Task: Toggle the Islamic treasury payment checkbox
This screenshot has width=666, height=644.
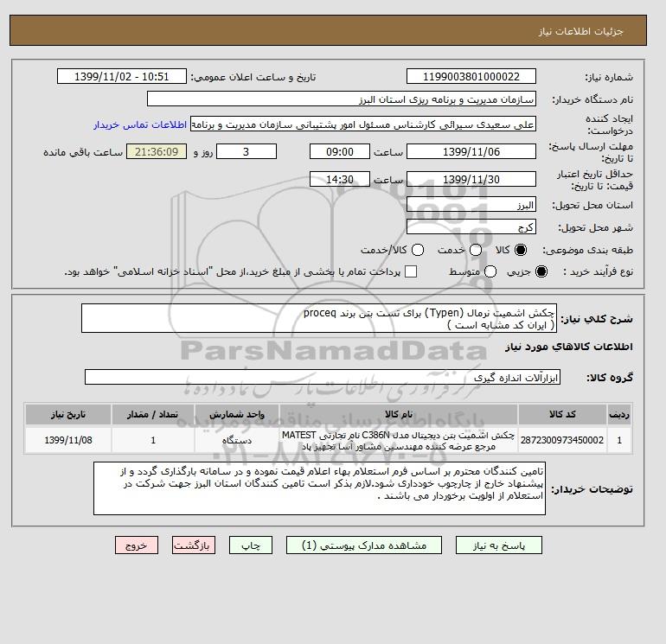Action: coord(411,271)
